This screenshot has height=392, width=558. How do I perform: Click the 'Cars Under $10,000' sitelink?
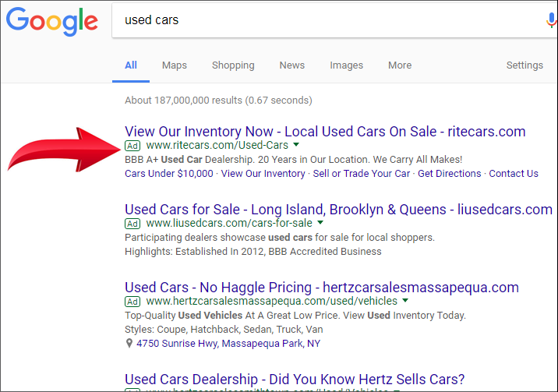tap(169, 174)
